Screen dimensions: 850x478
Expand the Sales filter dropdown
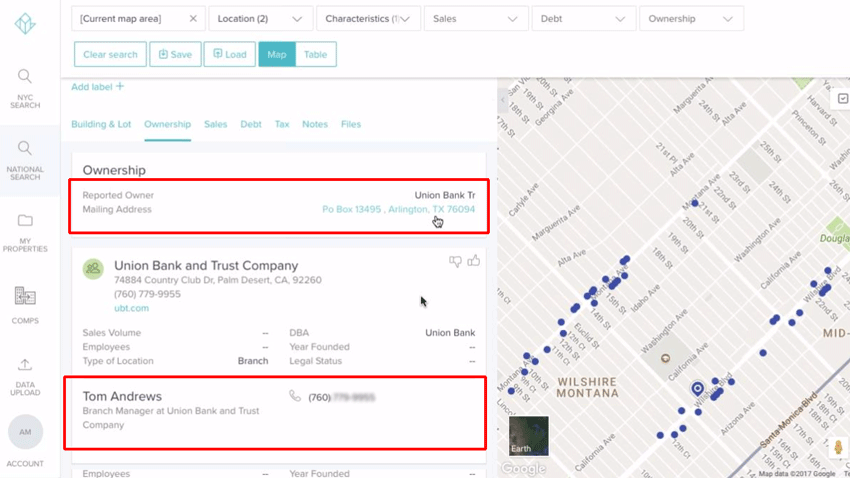pyautogui.click(x=475, y=18)
